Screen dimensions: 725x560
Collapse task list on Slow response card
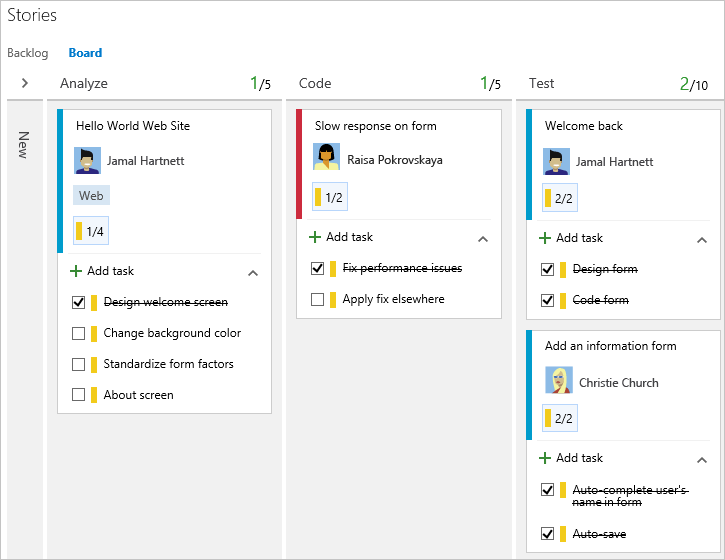pos(483,240)
